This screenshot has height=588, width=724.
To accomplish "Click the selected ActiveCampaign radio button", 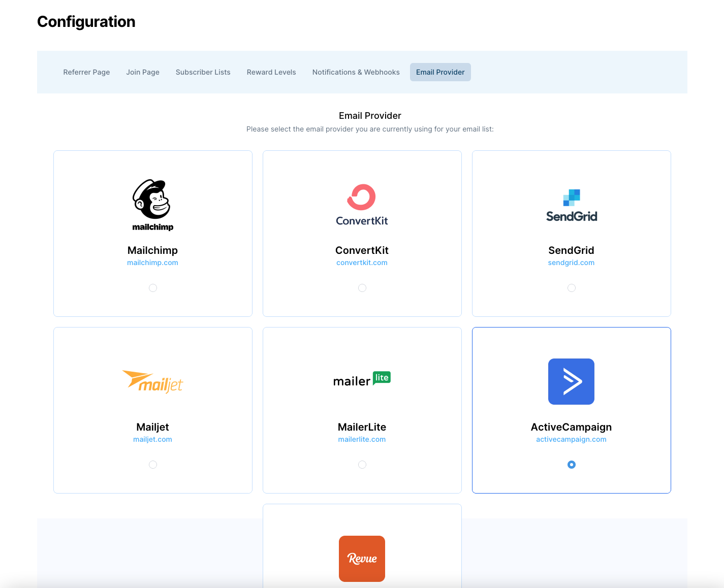I will coord(572,465).
